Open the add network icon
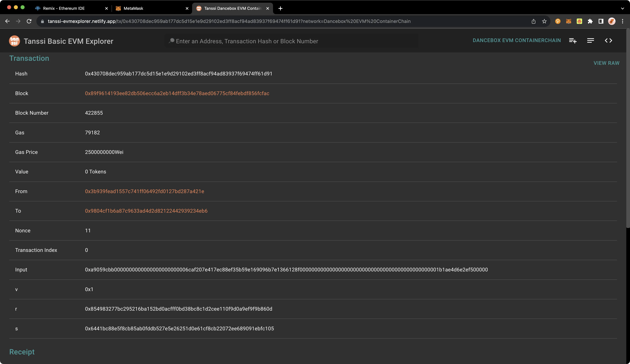Viewport: 630px width, 364px height. coord(573,40)
